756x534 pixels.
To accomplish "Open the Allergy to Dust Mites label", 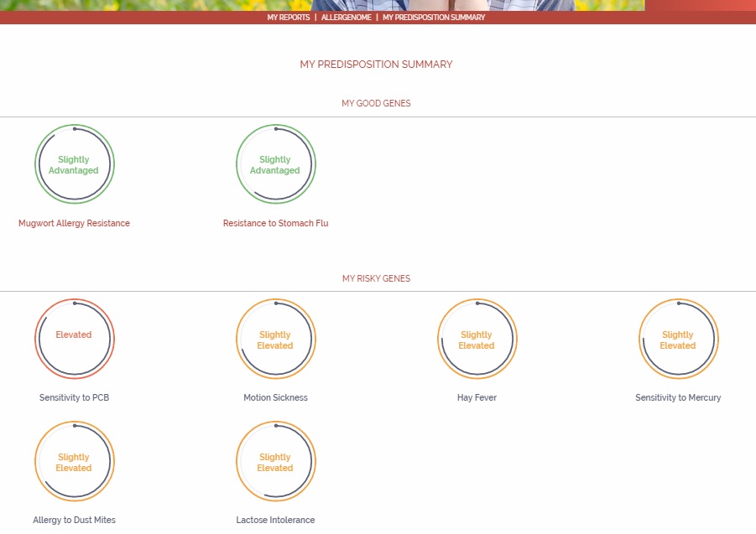I will pos(74,520).
